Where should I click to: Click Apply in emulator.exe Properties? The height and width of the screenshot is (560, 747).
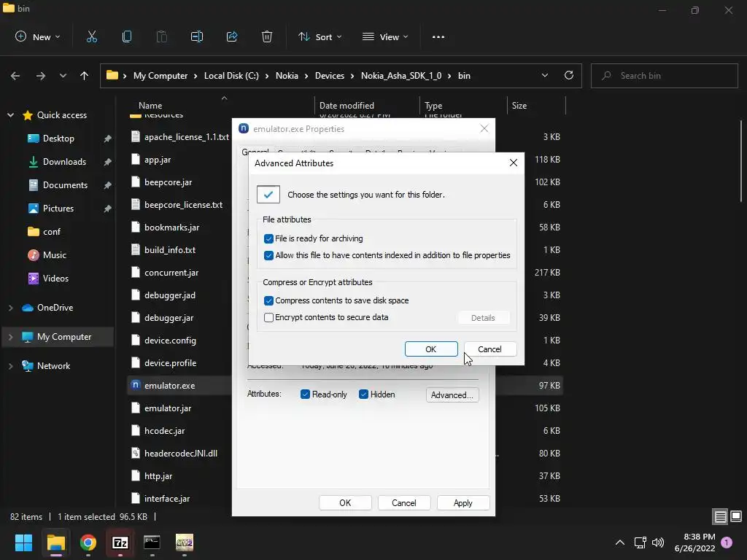[x=462, y=503]
